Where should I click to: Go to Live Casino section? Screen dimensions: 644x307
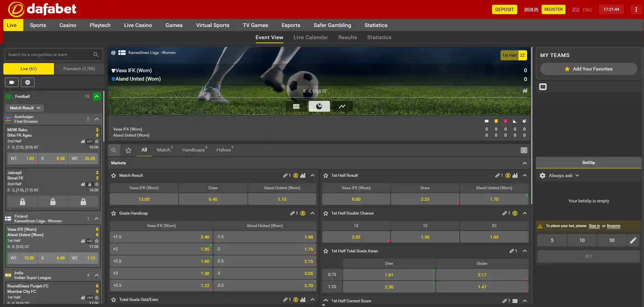[138, 25]
